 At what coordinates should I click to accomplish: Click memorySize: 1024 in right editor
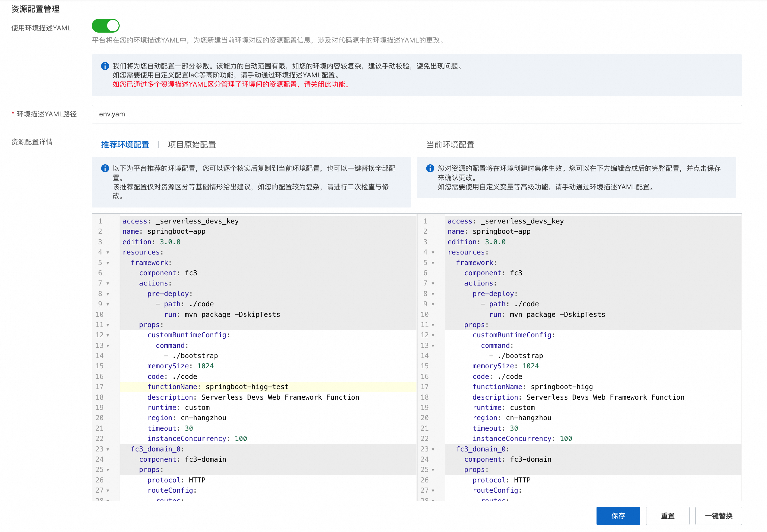tap(506, 366)
